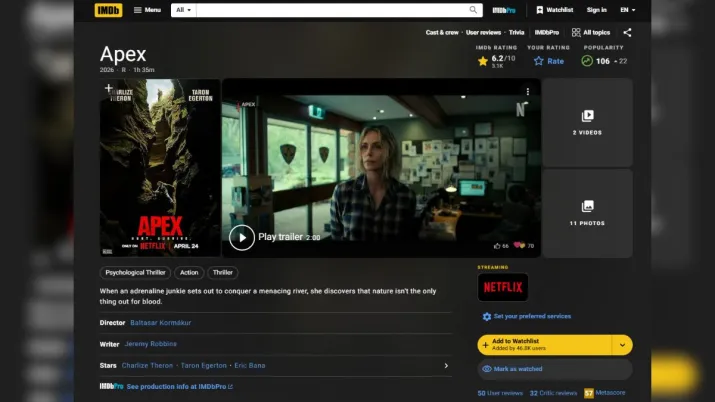The width and height of the screenshot is (715, 402).
Task: Add poster to watchlist with plus ribbon
Action: click(x=109, y=88)
